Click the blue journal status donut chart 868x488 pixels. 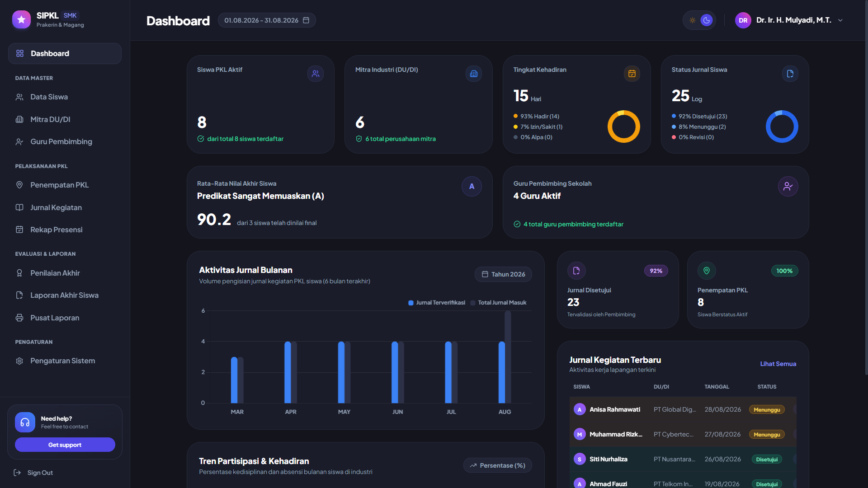(782, 127)
